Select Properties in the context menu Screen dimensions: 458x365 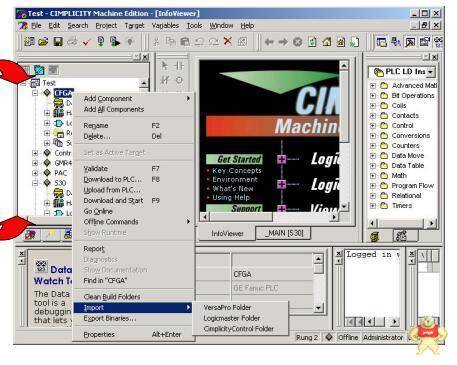[x=99, y=334]
